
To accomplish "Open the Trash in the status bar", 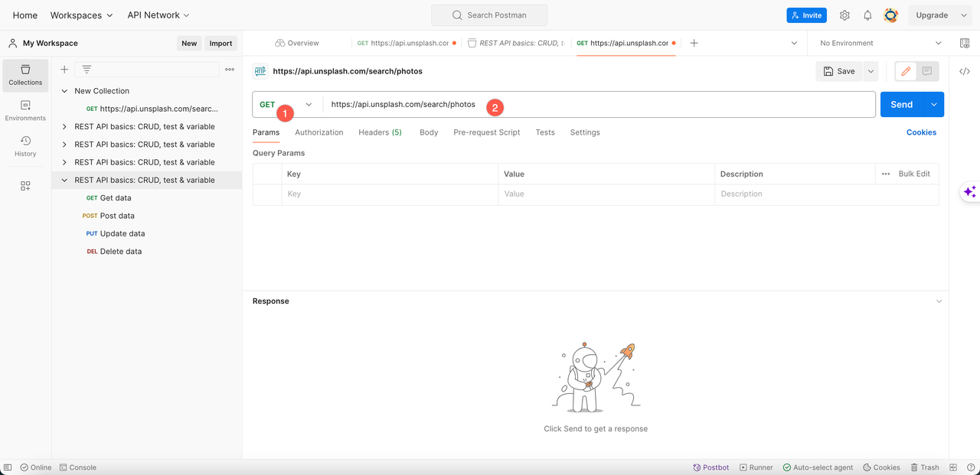I will coord(924,467).
